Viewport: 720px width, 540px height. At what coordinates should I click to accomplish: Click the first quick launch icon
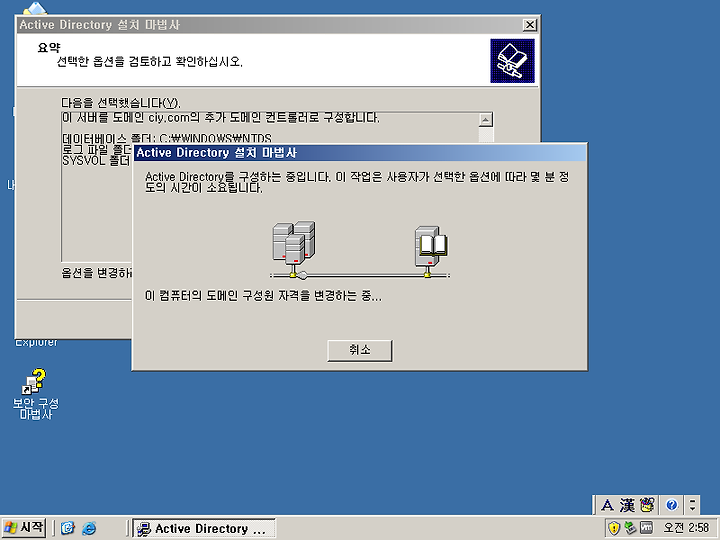point(68,528)
